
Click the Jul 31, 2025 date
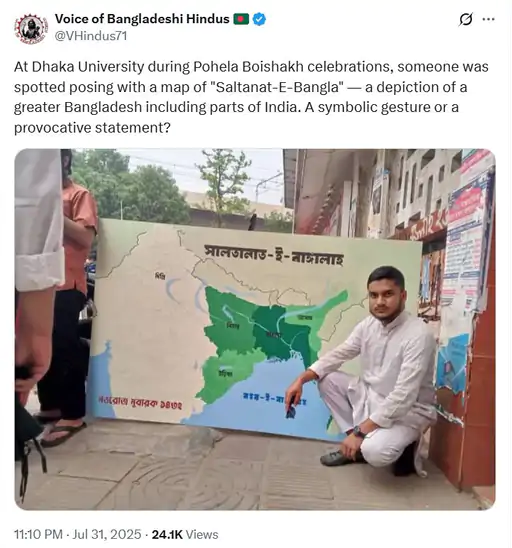pyautogui.click(x=107, y=534)
